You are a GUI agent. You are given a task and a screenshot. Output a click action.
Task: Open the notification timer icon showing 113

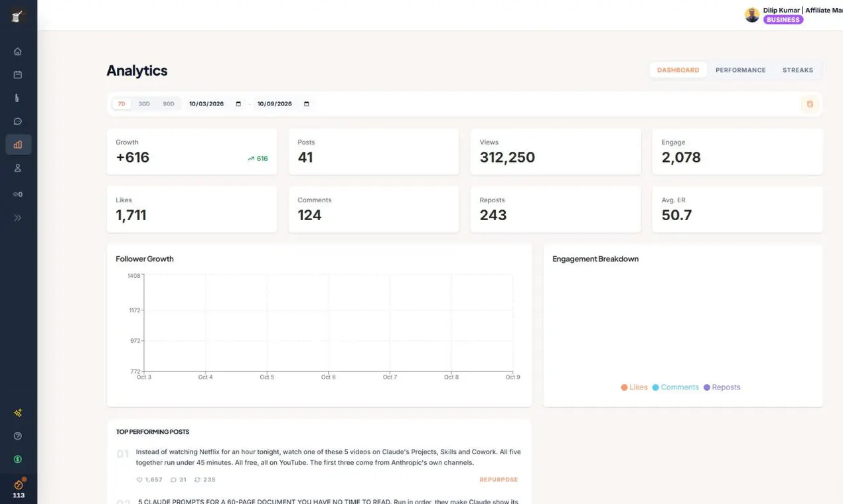(x=19, y=489)
